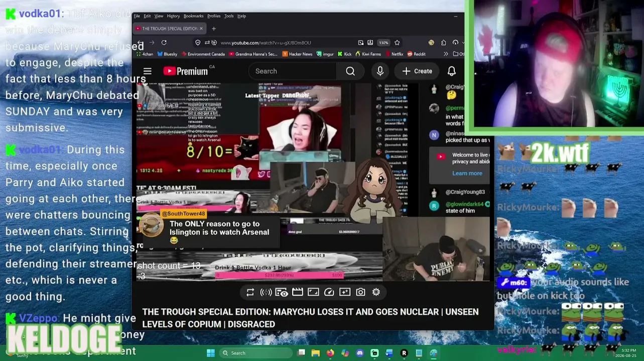
Task: Open the View menu in Firefox
Action: click(x=159, y=16)
